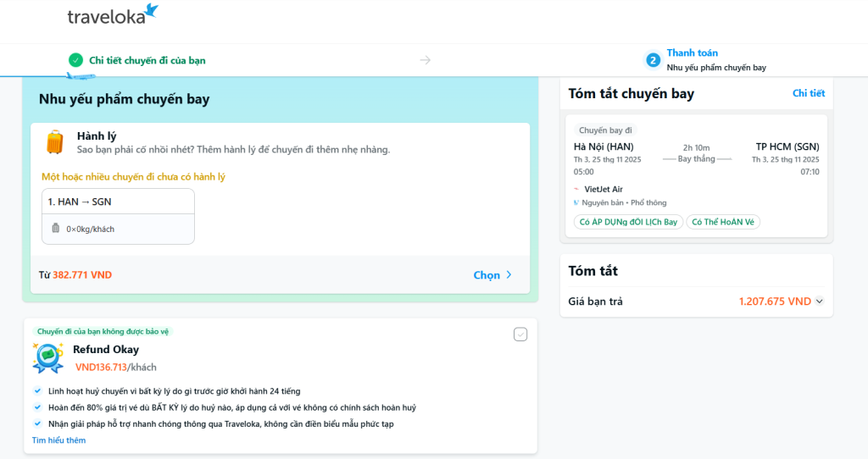The height and width of the screenshot is (459, 868).
Task: Click the Có áp dụng đổi lịch bay tag
Action: point(628,222)
